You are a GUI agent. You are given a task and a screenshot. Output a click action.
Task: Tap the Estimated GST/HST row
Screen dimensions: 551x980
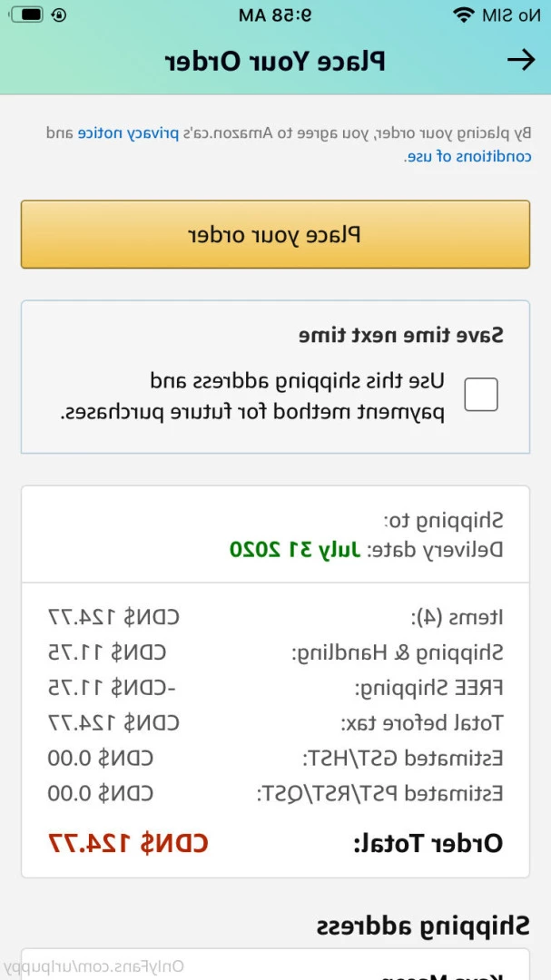pos(275,759)
